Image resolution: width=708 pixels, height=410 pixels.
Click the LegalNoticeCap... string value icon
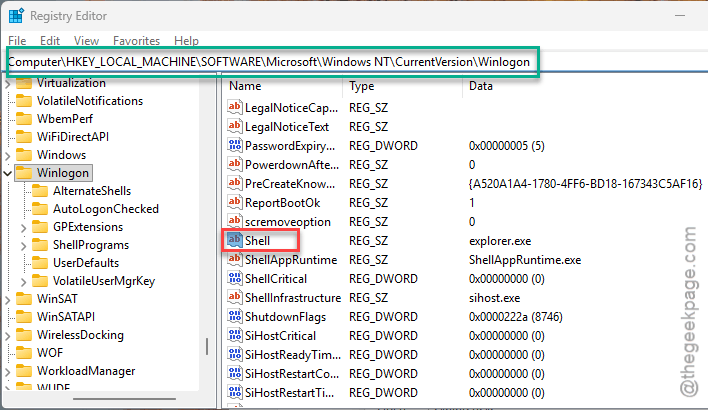(234, 107)
